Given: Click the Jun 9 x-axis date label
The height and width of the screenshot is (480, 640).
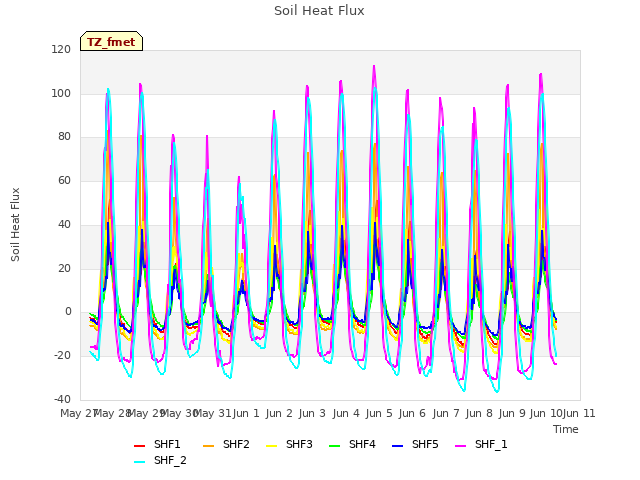Looking at the screenshot, I should (512, 413).
